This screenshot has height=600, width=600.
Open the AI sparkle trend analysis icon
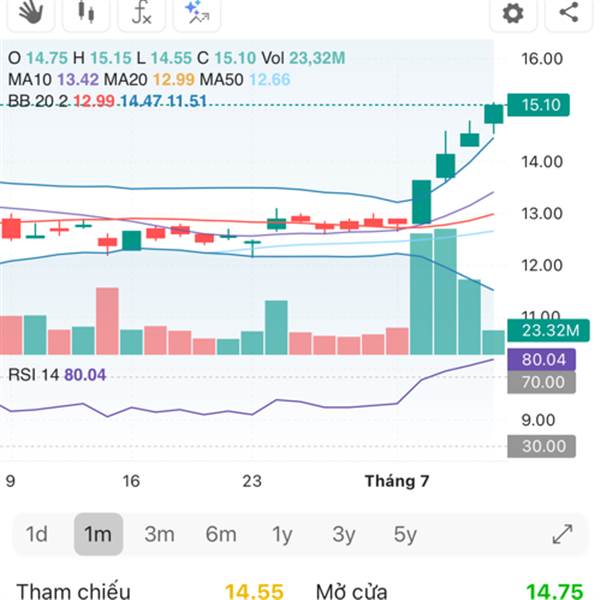click(197, 12)
